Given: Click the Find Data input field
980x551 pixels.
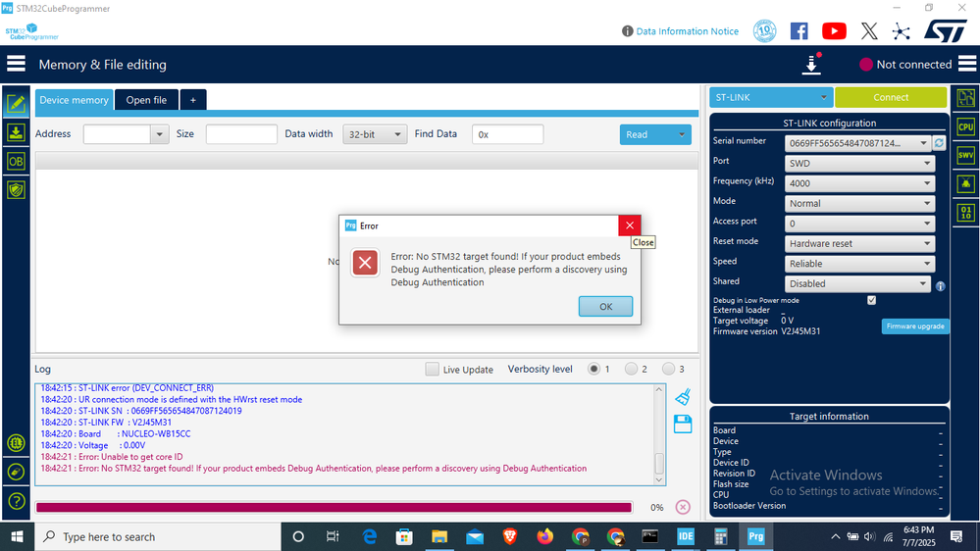Looking at the screenshot, I should (x=507, y=134).
